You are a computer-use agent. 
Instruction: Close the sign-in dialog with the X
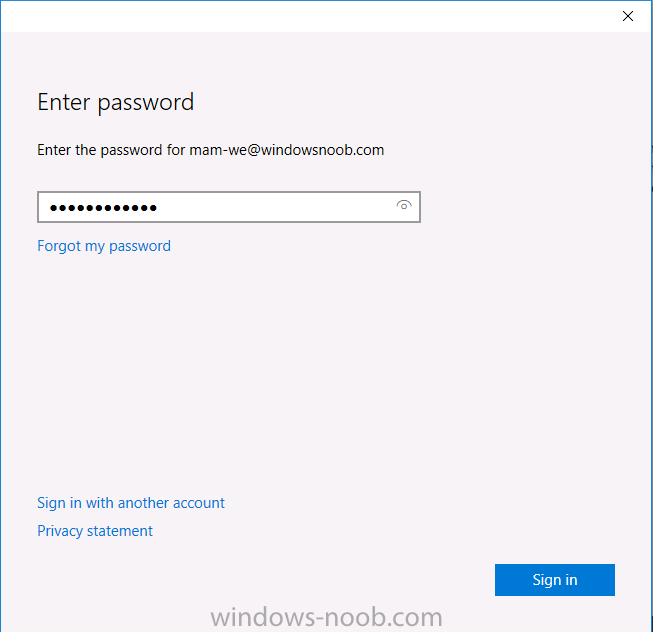click(628, 16)
